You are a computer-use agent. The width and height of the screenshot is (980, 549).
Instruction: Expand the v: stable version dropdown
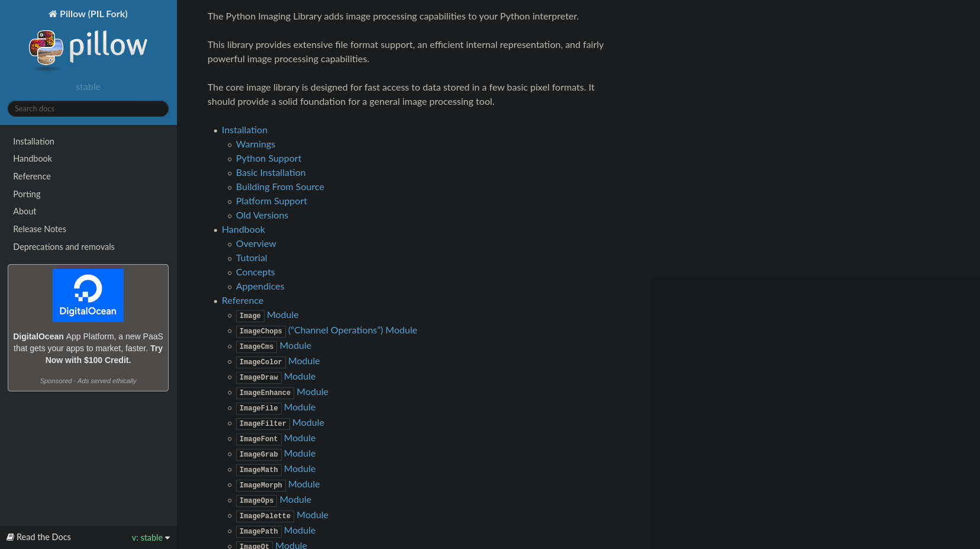click(151, 538)
